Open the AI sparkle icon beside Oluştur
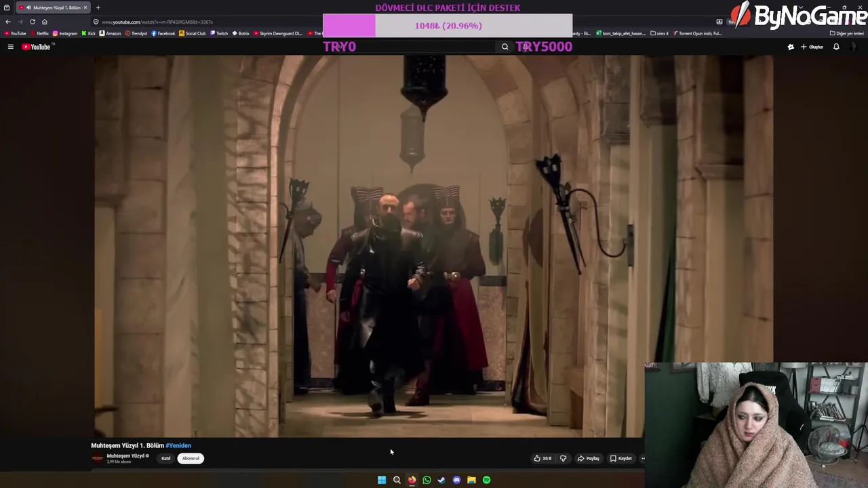868x488 pixels. click(791, 47)
